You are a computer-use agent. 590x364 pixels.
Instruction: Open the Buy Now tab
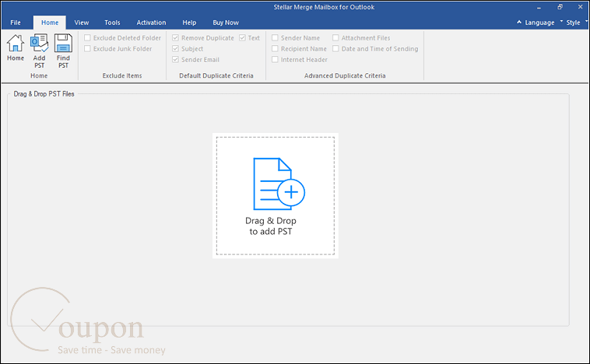[x=226, y=23]
